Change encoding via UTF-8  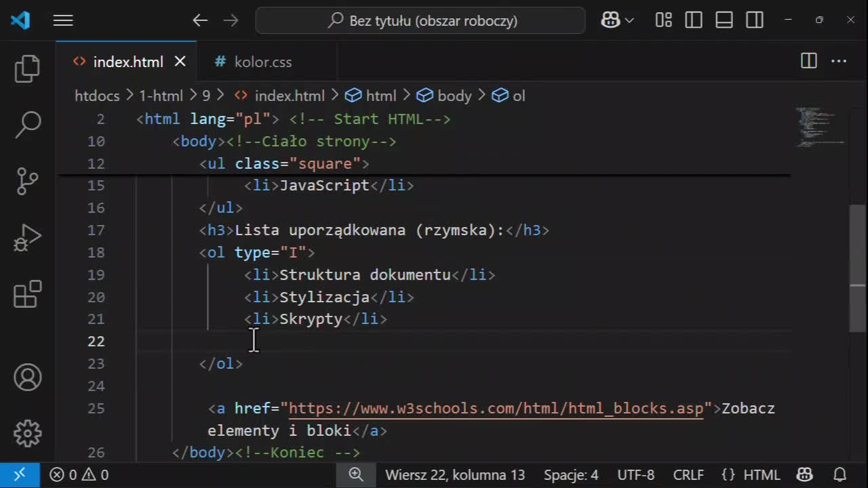pyautogui.click(x=636, y=475)
